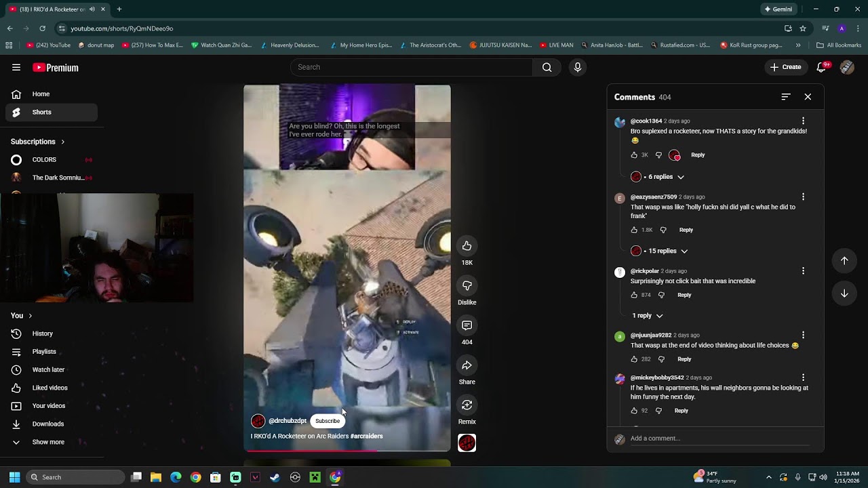Expand the Subscriptions section
This screenshot has height=488, width=868.
point(38,142)
